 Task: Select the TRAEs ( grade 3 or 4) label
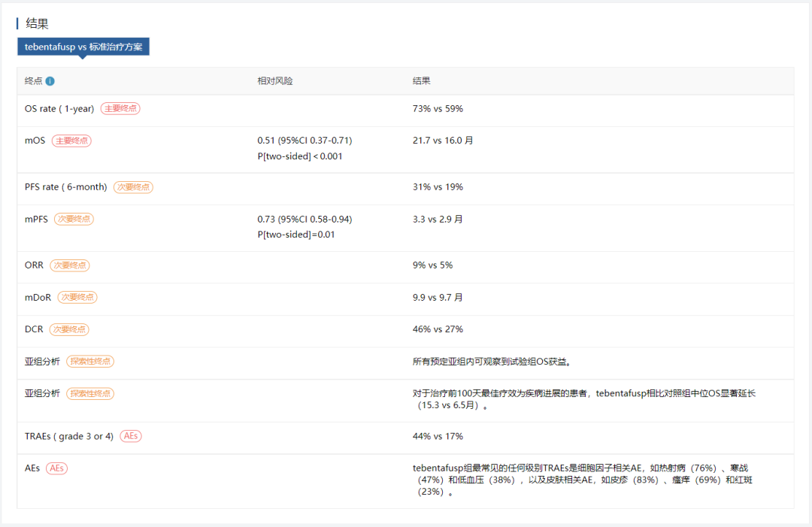point(69,436)
